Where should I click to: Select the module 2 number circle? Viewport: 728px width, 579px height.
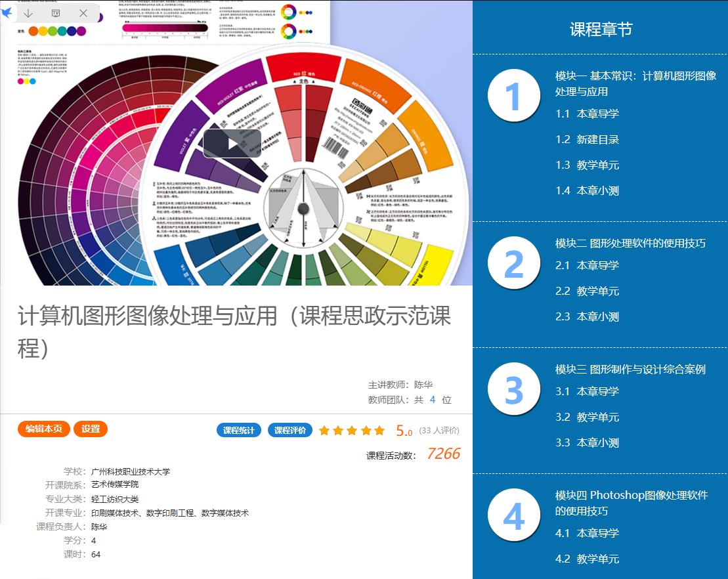(513, 263)
